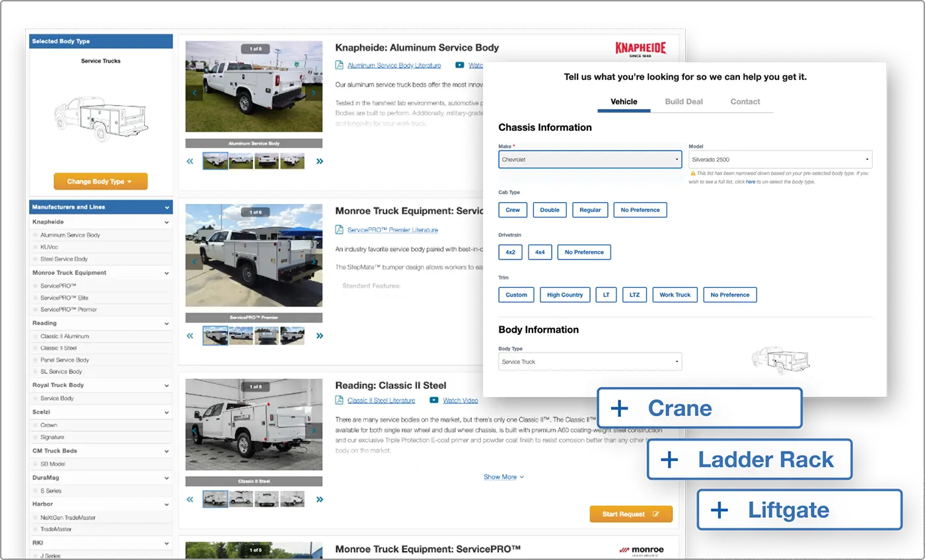925x560 pixels.
Task: Click the service truck outline in Selected Body Type
Action: click(100, 119)
